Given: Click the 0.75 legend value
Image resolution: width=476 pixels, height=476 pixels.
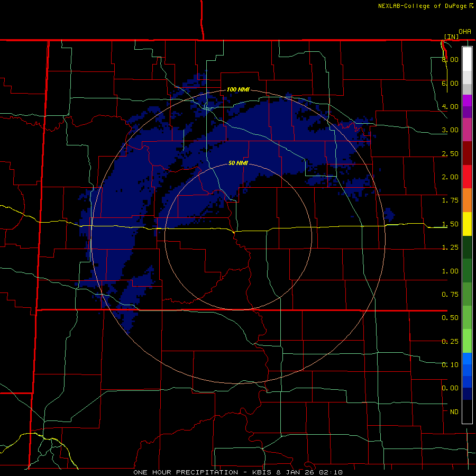Looking at the screenshot, I should (x=450, y=295).
